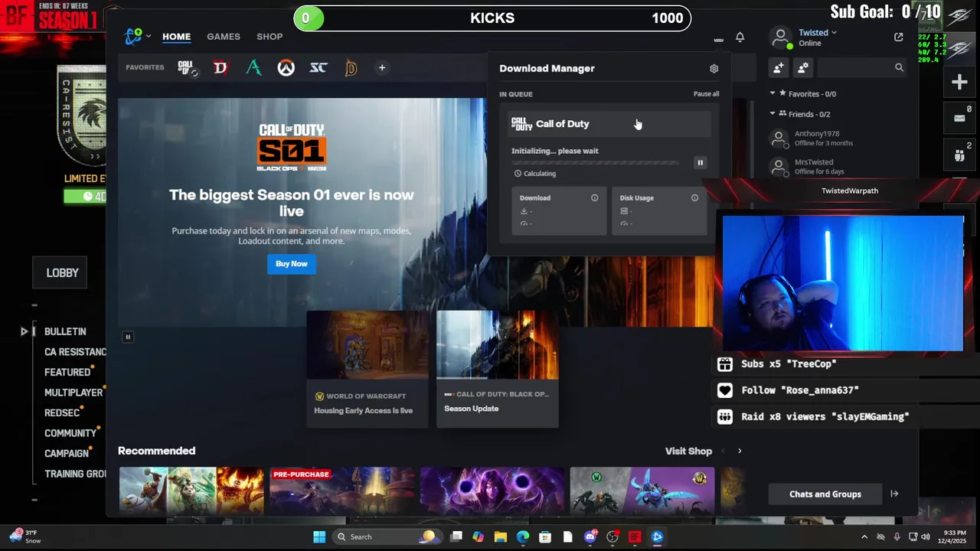Screen dimensions: 980x551
Task: Open CAMPAIGN in the game menu
Action: pos(67,454)
